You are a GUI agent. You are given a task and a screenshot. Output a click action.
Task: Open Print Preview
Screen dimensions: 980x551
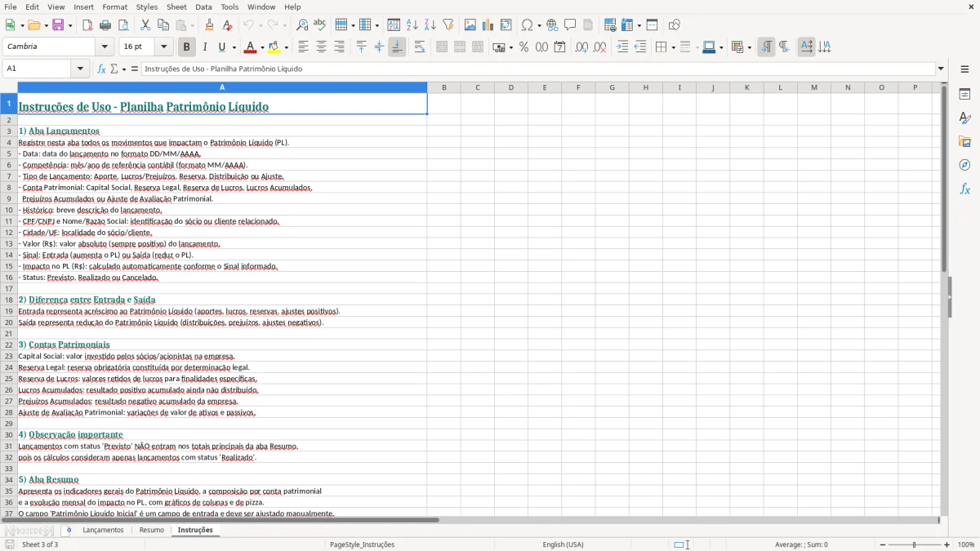tap(123, 25)
